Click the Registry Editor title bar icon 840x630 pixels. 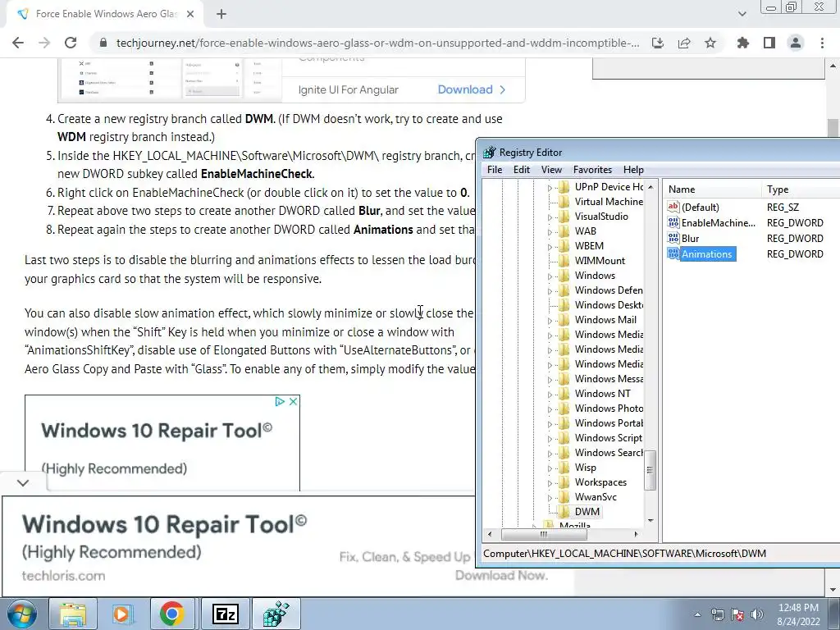click(489, 152)
